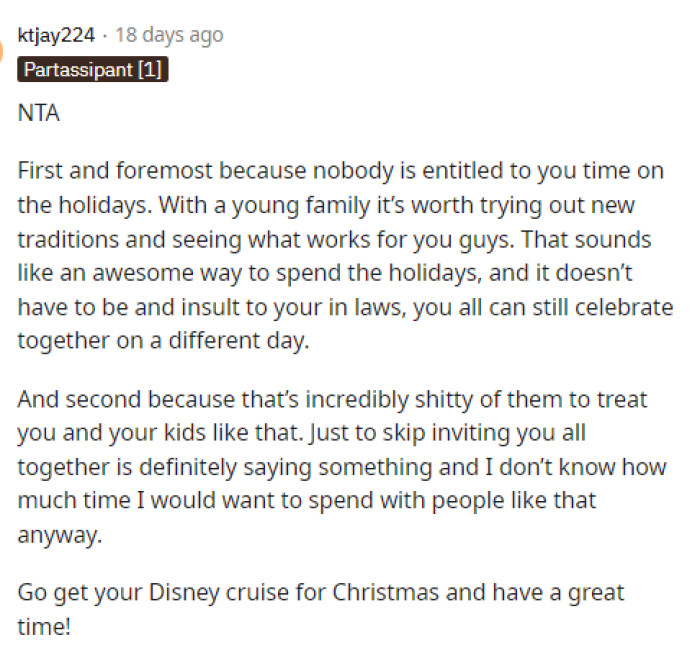The height and width of the screenshot is (645, 700).
Task: Click the word "Disney" in the last paragraph
Action: (227, 593)
